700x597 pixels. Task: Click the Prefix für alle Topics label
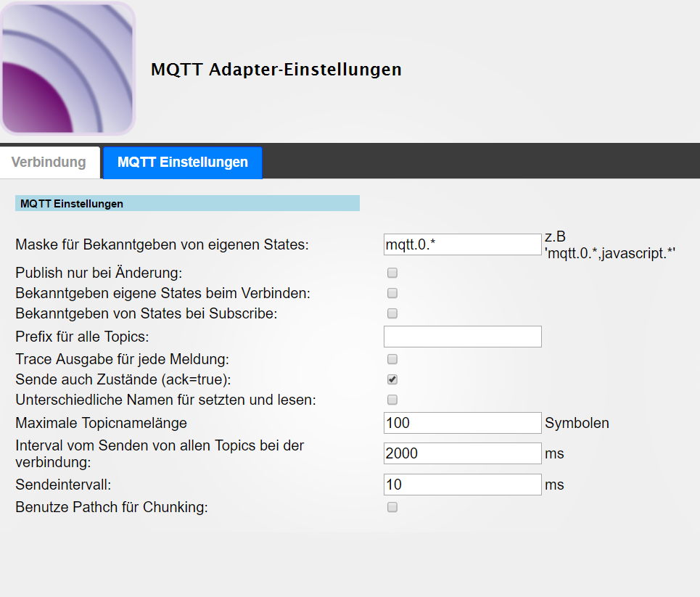(82, 337)
